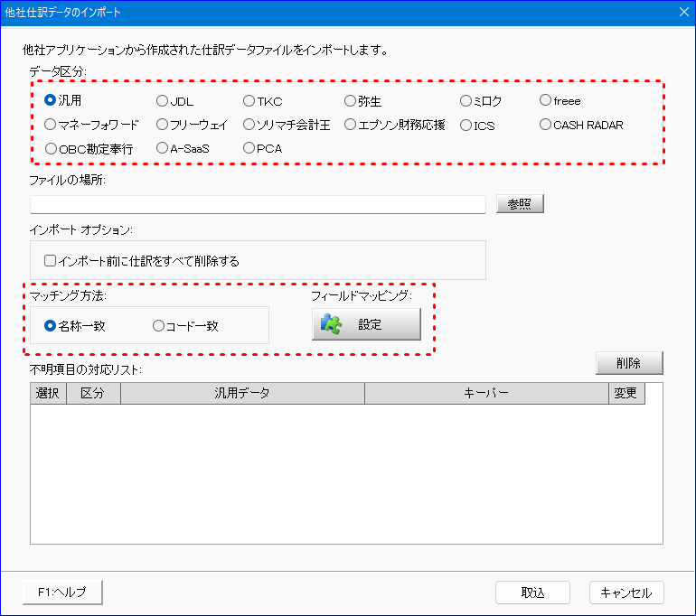
Task: Open field mapping 設定 button
Action: pyautogui.click(x=366, y=324)
